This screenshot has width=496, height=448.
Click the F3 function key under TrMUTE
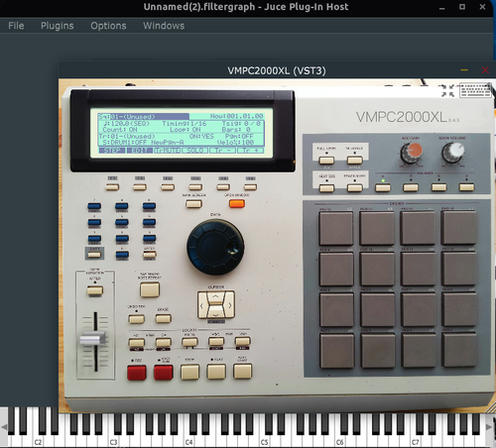[168, 187]
